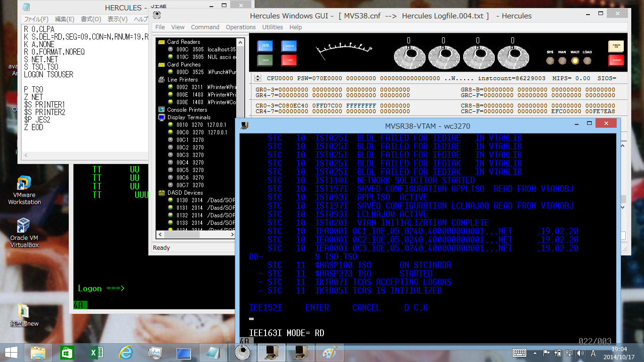Open 書式(O) menu in Notepad

click(x=91, y=19)
